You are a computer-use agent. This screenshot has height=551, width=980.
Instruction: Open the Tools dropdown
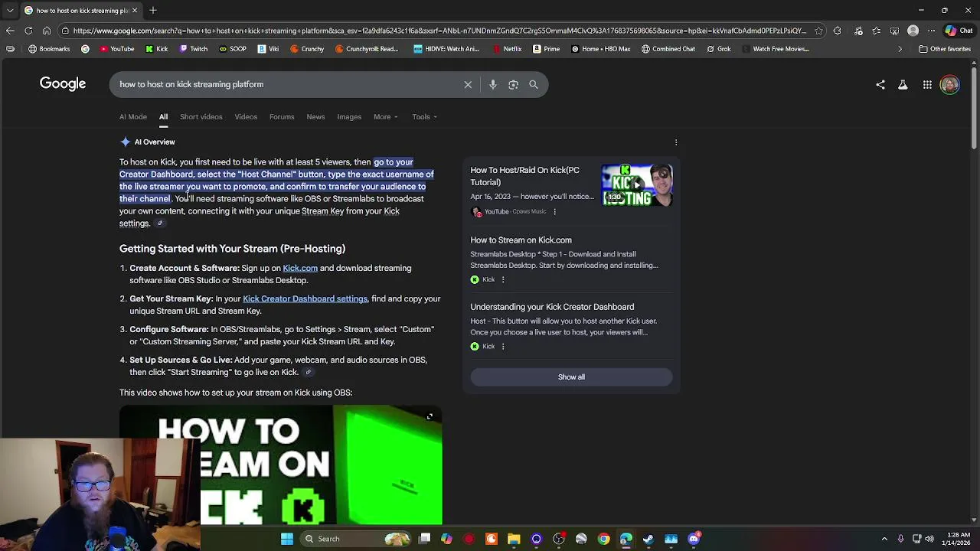point(425,117)
